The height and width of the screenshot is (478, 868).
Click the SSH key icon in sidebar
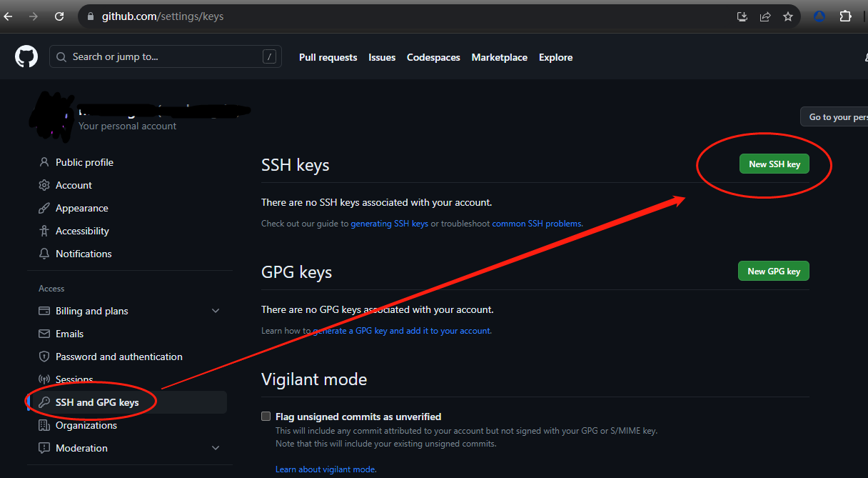click(x=44, y=402)
